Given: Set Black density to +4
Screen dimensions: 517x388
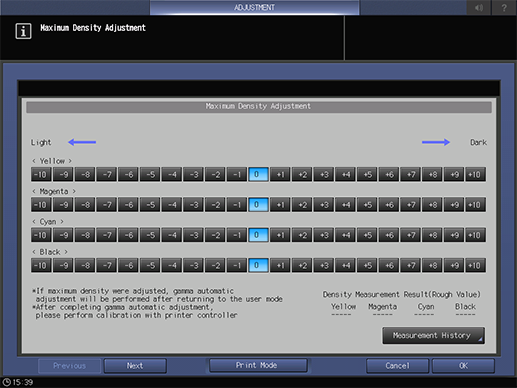Looking at the screenshot, I should (x=345, y=265).
